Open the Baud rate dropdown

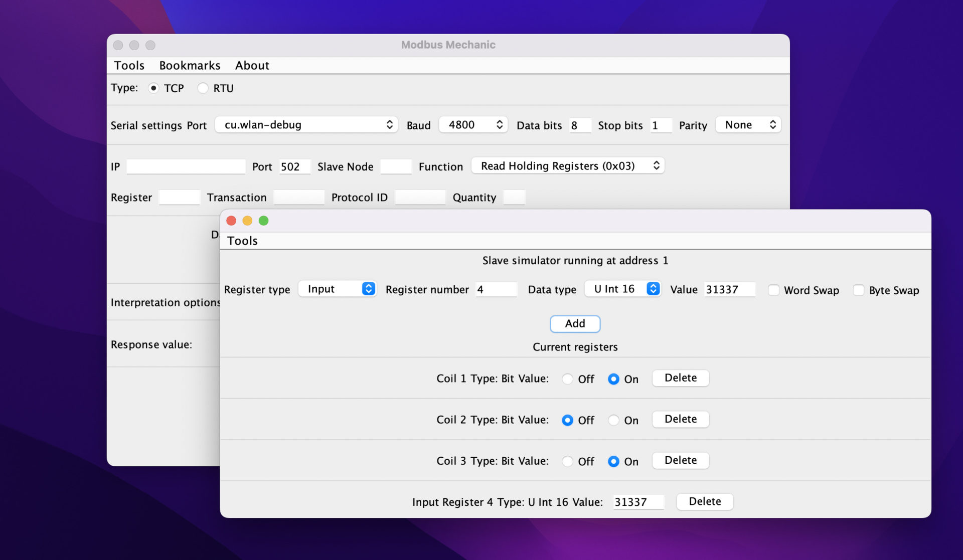473,125
